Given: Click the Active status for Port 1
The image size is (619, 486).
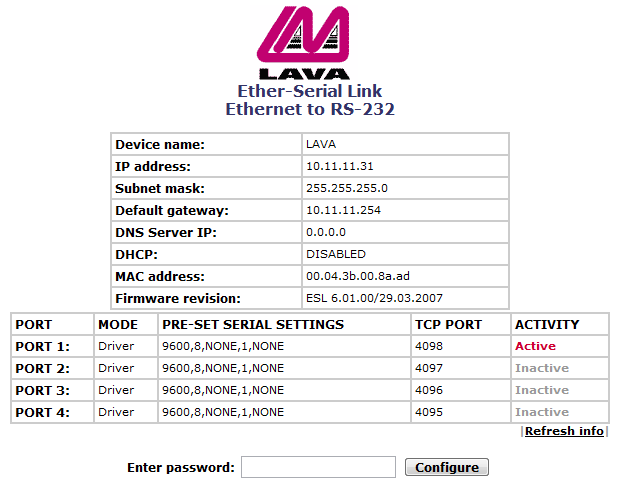Looking at the screenshot, I should [535, 346].
